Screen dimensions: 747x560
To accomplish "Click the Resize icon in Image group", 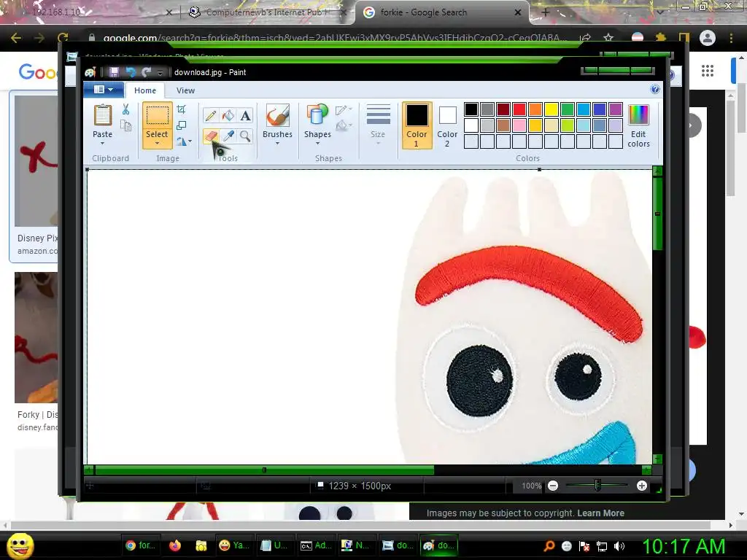I will (181, 125).
